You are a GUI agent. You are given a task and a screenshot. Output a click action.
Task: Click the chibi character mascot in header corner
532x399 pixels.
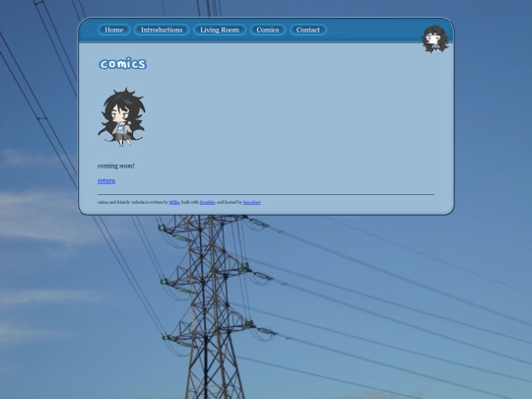(435, 38)
